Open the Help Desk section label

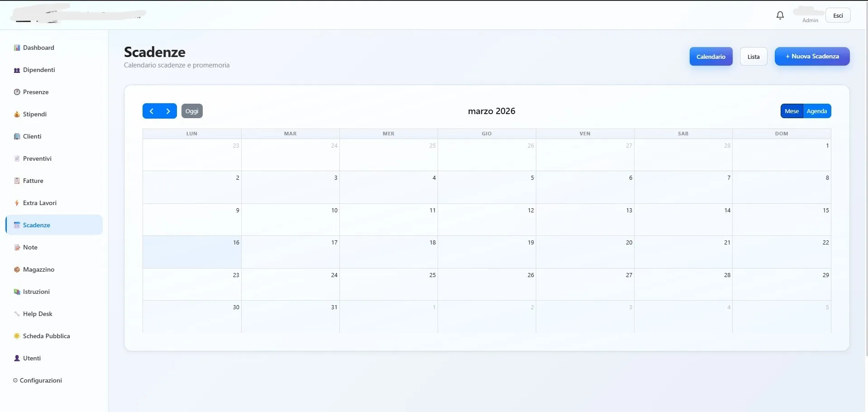click(38, 314)
